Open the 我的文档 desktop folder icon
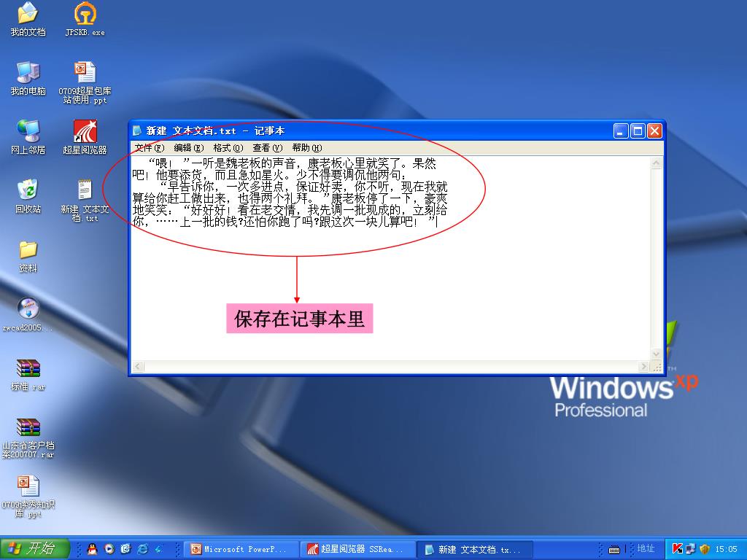Screen dimensions: 747x560 pyautogui.click(x=28, y=20)
